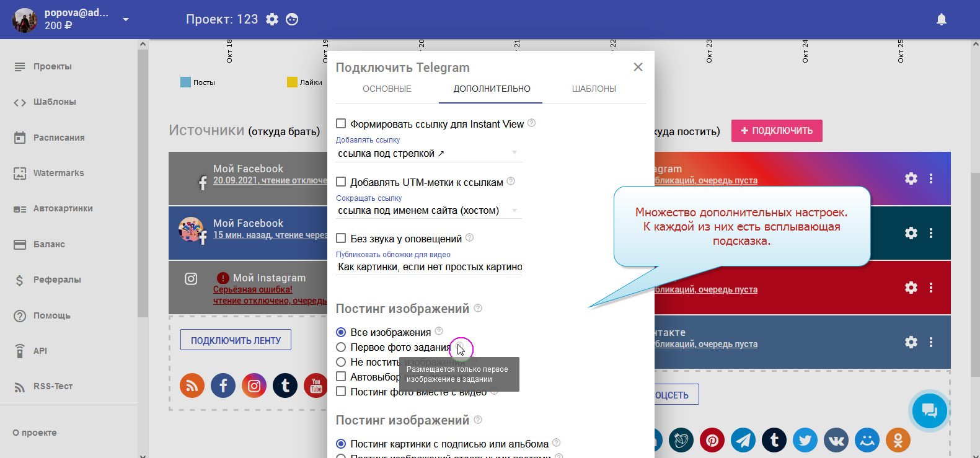Select the Pinterest network icon

coord(712,441)
